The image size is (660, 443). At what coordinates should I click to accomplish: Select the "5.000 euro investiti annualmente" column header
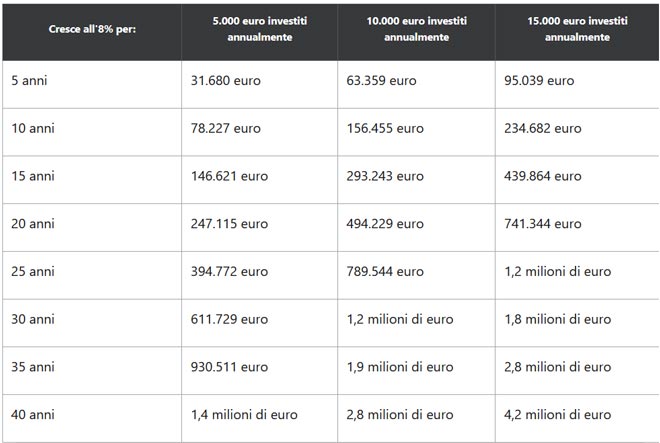[x=259, y=29]
